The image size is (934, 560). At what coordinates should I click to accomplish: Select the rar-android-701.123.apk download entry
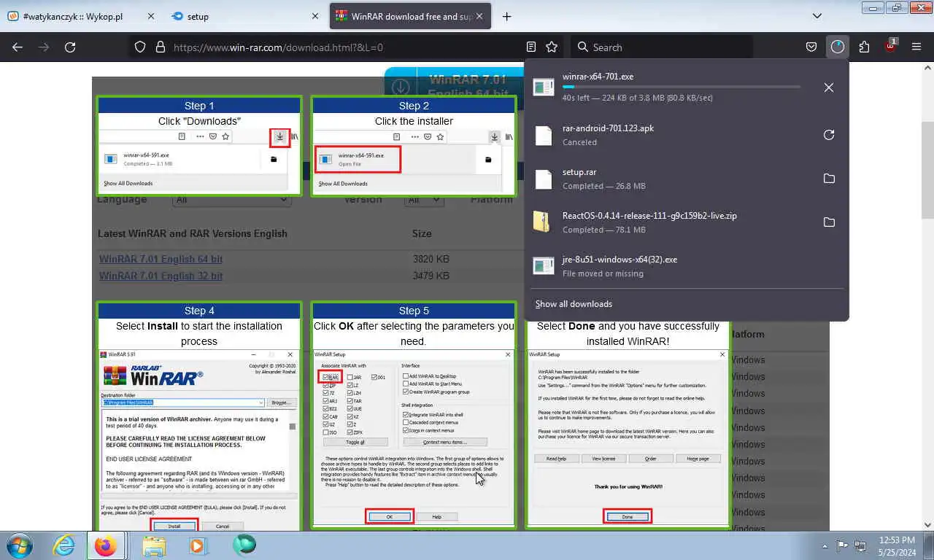[x=671, y=135]
